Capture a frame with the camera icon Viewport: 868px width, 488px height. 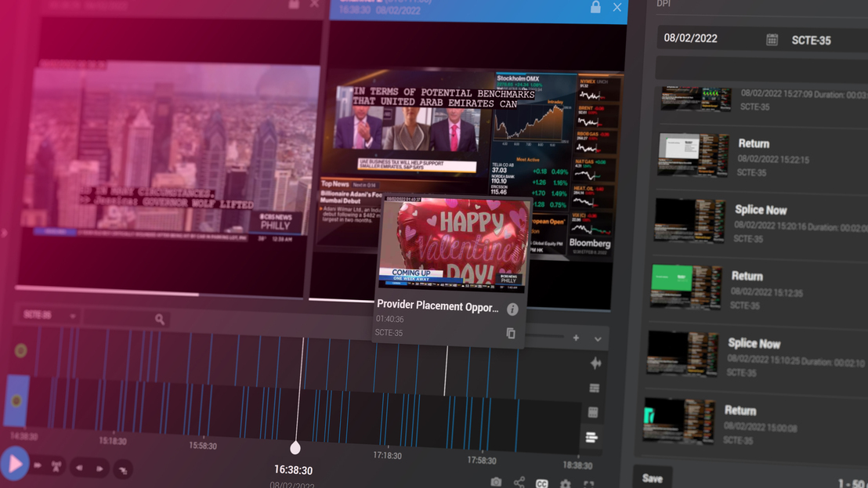pos(497,482)
